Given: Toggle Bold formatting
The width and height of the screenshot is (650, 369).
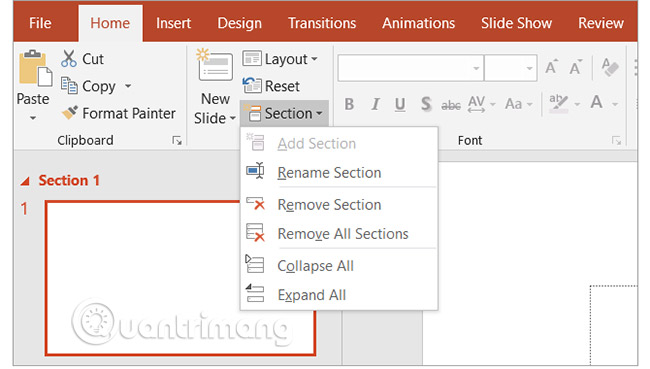Looking at the screenshot, I should [349, 104].
